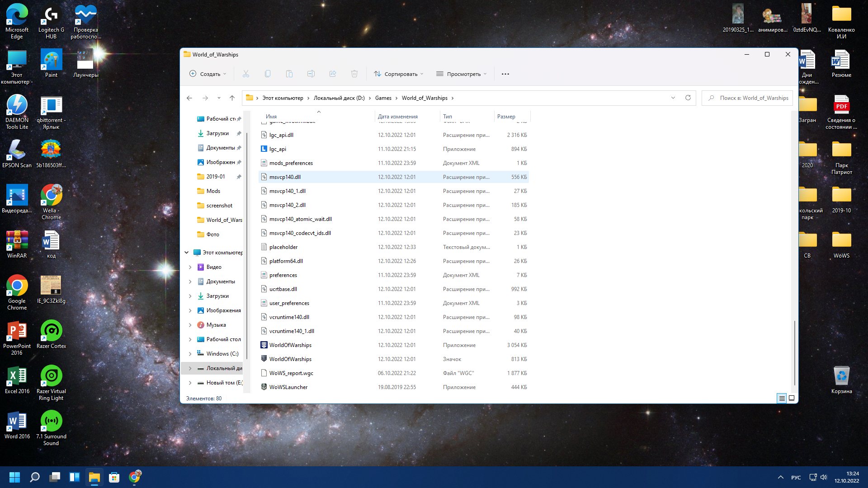Show hidden tray icons chevron
The height and width of the screenshot is (488, 868).
coord(780,477)
